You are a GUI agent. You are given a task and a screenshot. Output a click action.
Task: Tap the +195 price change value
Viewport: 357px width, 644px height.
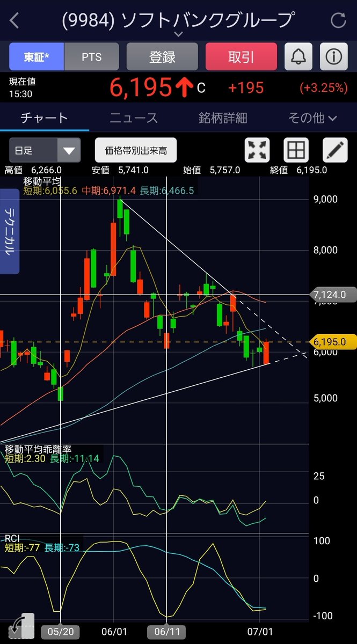click(x=246, y=87)
